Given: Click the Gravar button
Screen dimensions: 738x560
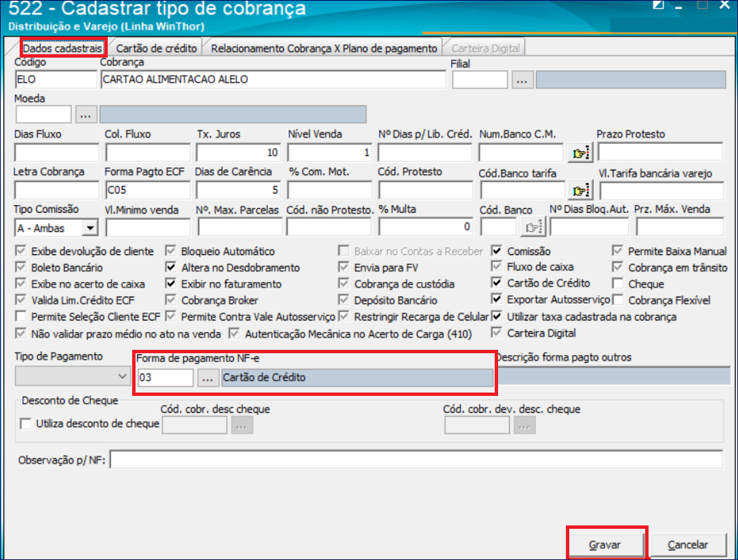Looking at the screenshot, I should click(x=604, y=544).
